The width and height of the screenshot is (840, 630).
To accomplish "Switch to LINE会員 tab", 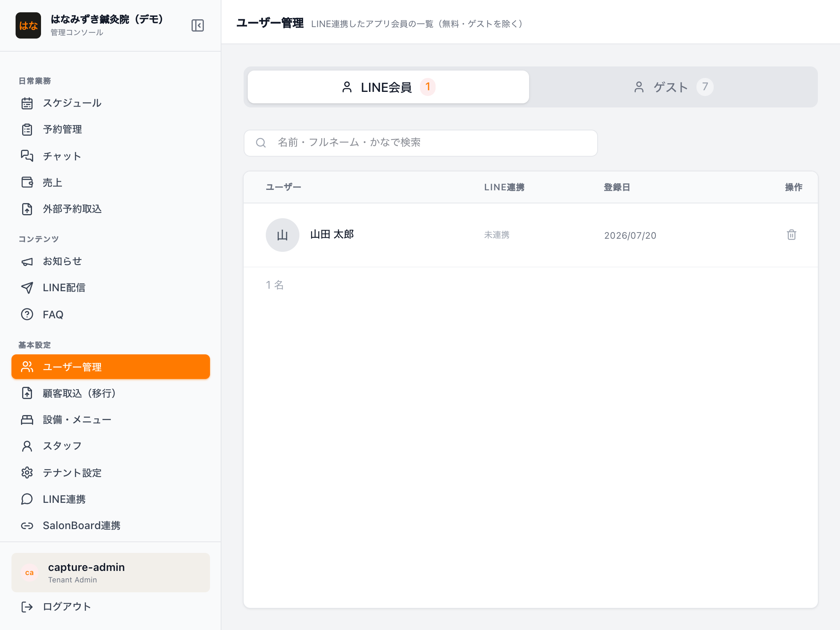I will click(388, 87).
